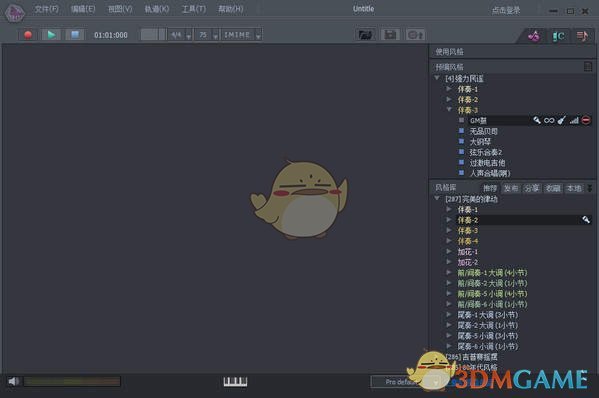Click the flashlight icon on library 伴奏-2 row
599x398 pixels.
click(586, 220)
